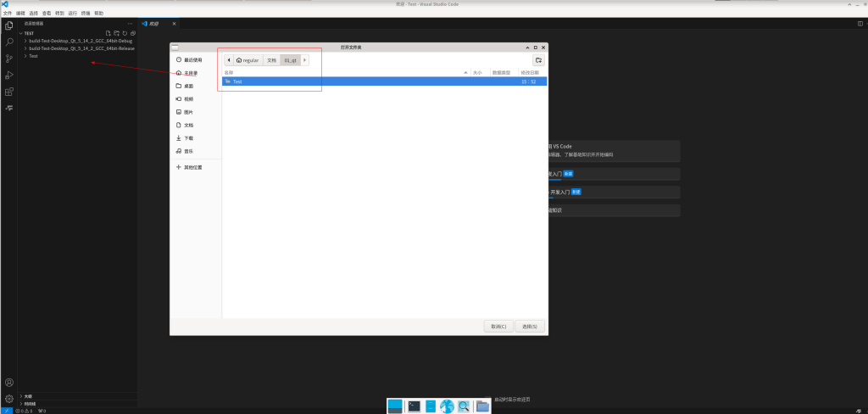This screenshot has width=868, height=414.
Task: Open Source Control in activity bar
Action: pos(9,59)
